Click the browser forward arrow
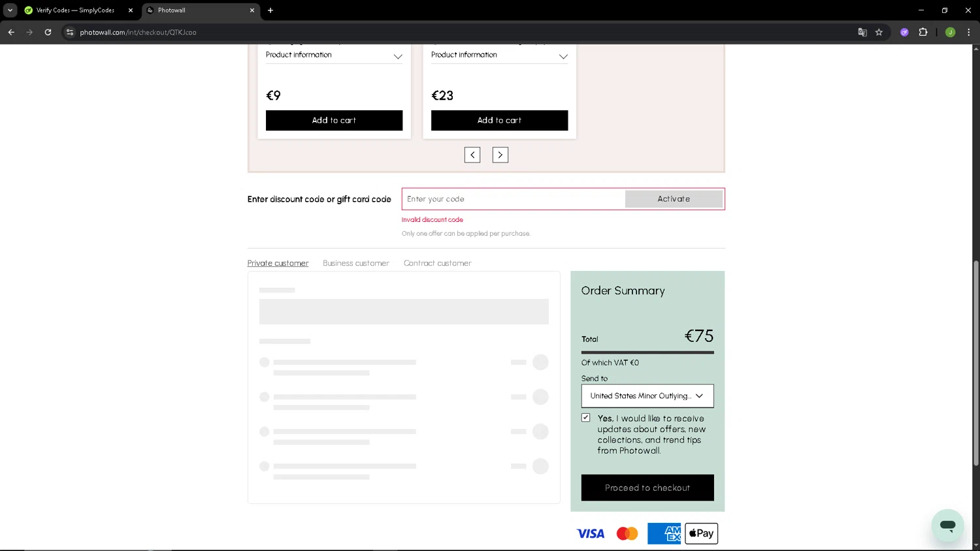Screen dimensions: 980x551 (x=29, y=32)
